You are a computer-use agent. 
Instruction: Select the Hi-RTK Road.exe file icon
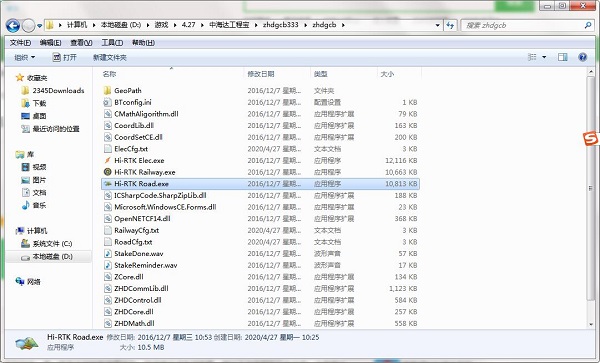click(108, 184)
